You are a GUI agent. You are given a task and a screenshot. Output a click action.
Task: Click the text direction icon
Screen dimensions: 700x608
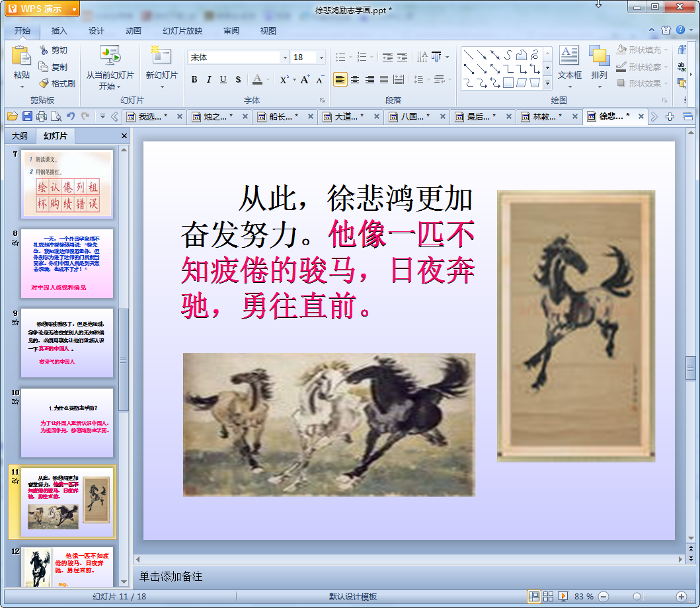(422, 57)
